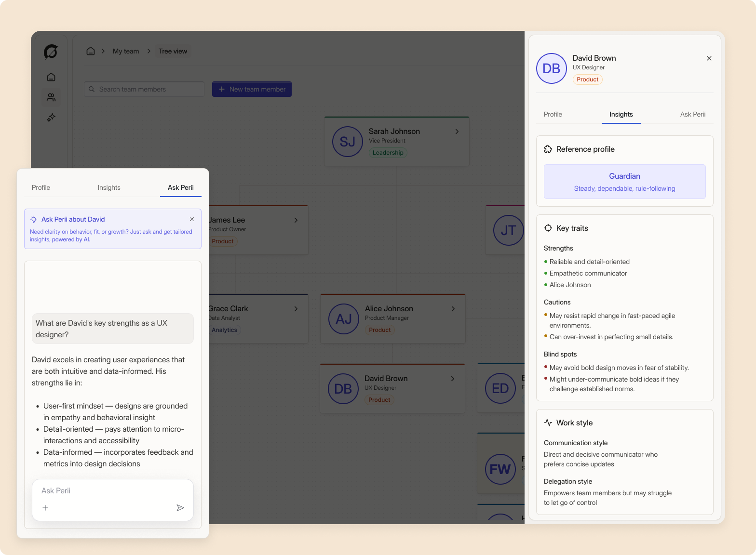756x555 pixels.
Task: Expand Grace Clark's card chevron
Action: [296, 309]
